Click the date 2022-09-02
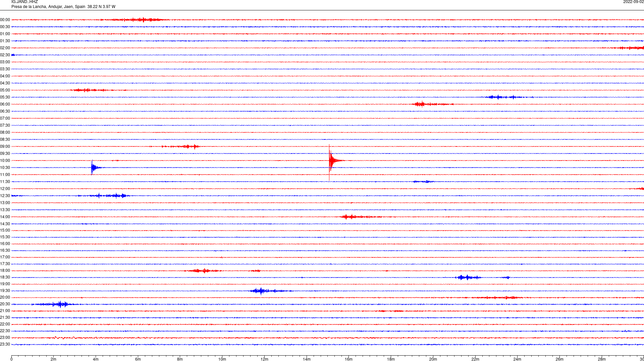This screenshot has width=644, height=362. [x=633, y=2]
